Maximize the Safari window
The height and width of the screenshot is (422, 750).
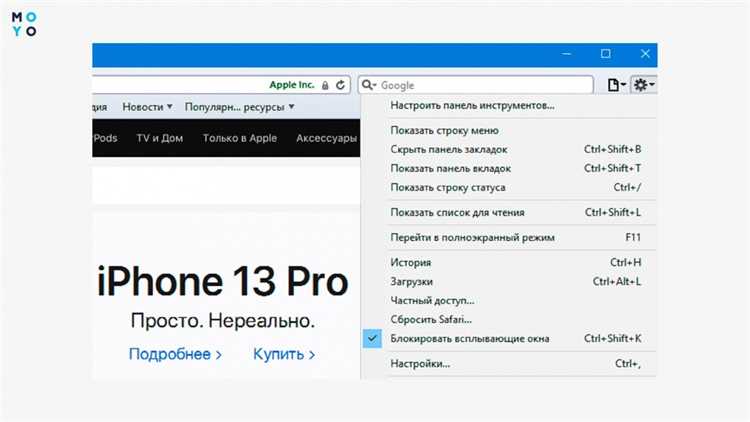606,54
